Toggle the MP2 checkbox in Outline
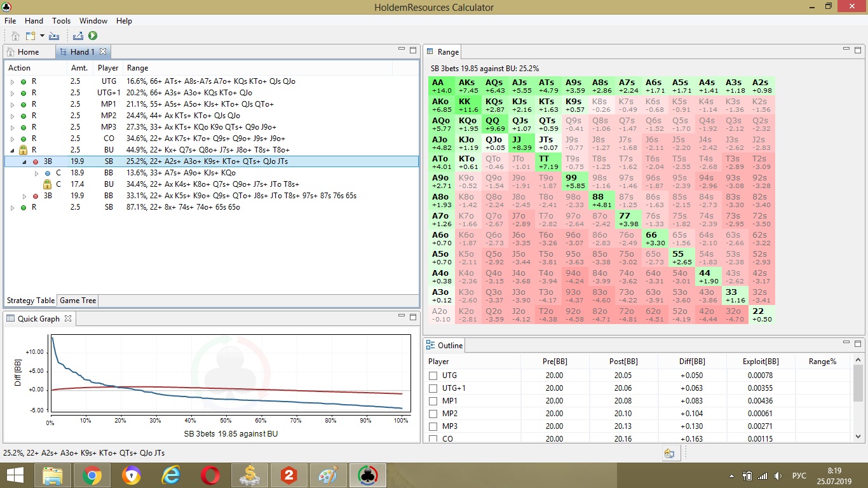Viewport: 868px width, 488px height. pyautogui.click(x=433, y=414)
